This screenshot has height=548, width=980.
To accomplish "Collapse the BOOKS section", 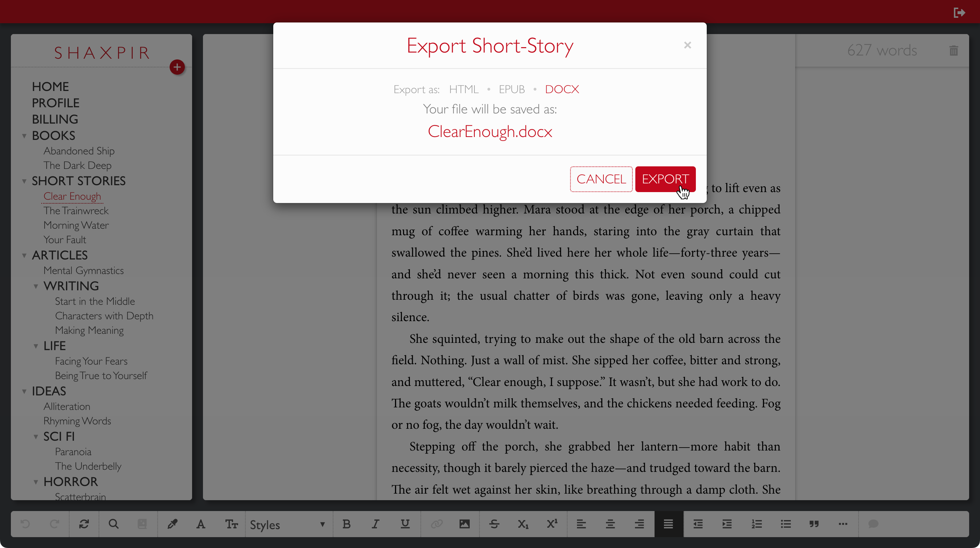I will [x=24, y=136].
